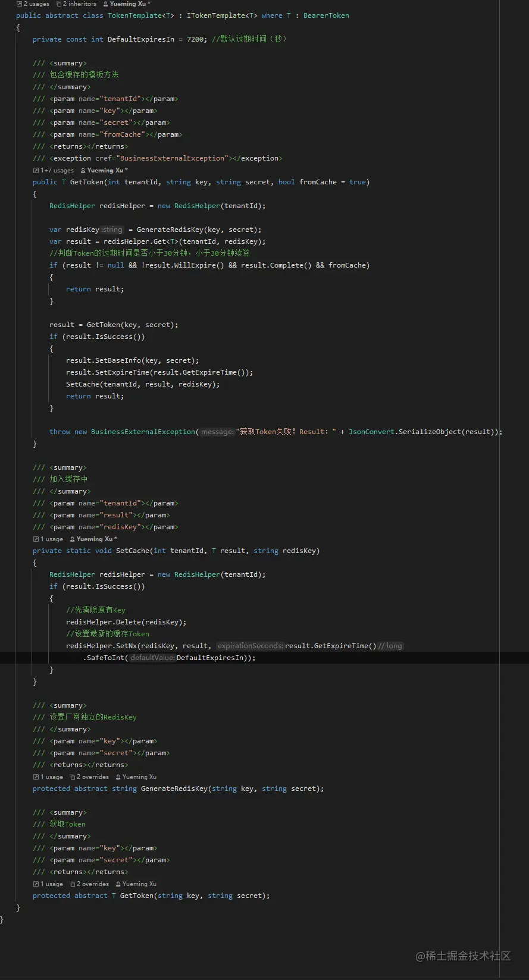
Task: Click the summary text "设置厂商独立的RedisKey"
Action: [x=93, y=717]
